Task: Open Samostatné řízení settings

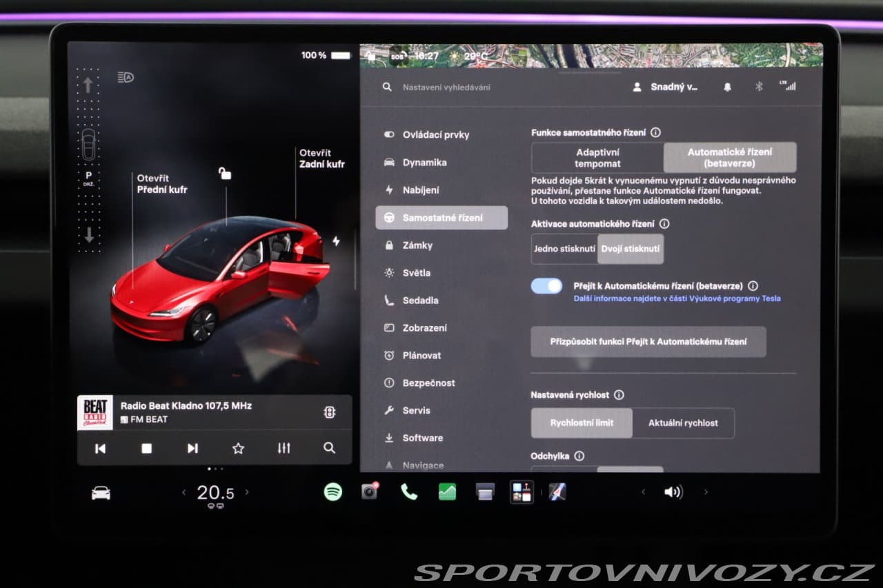Action: point(441,218)
